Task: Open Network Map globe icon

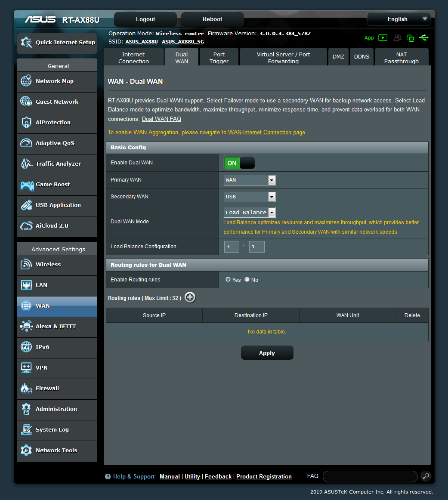Action: click(x=26, y=81)
